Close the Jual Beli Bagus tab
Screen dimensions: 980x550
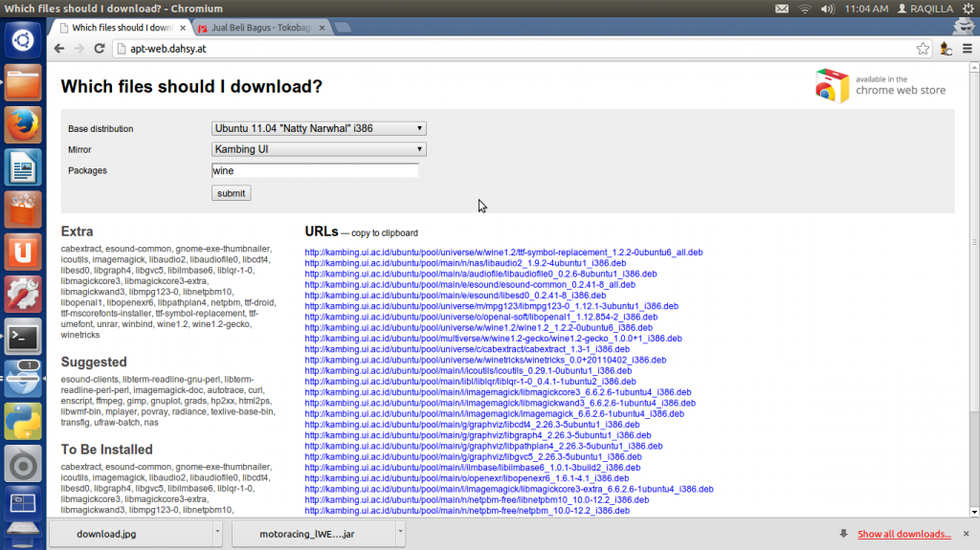[x=322, y=28]
